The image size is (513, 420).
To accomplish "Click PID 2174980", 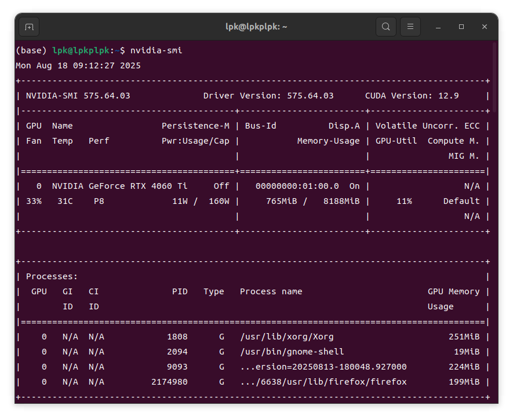I will tap(169, 382).
